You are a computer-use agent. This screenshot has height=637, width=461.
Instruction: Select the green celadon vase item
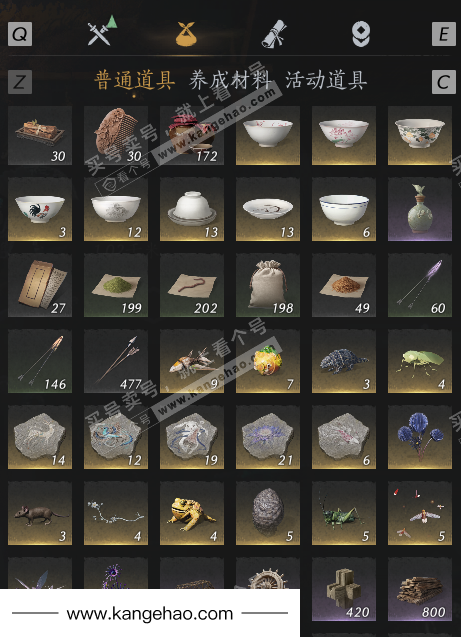pos(420,209)
